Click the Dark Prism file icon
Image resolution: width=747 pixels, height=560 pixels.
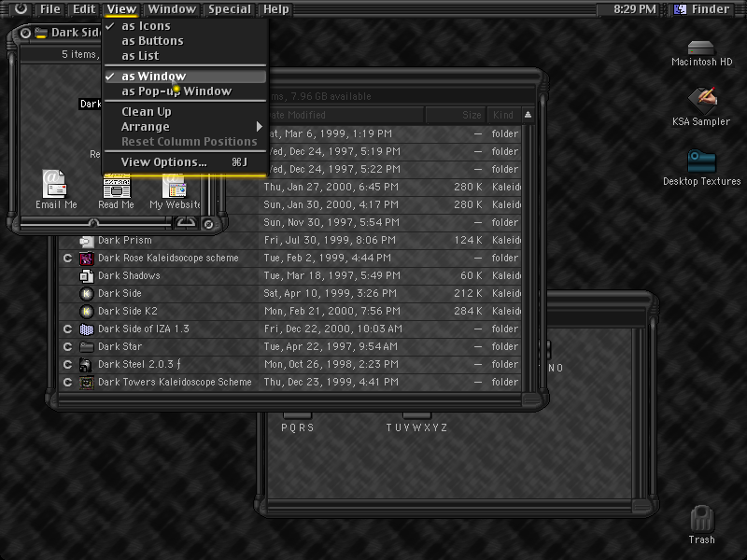[86, 241]
